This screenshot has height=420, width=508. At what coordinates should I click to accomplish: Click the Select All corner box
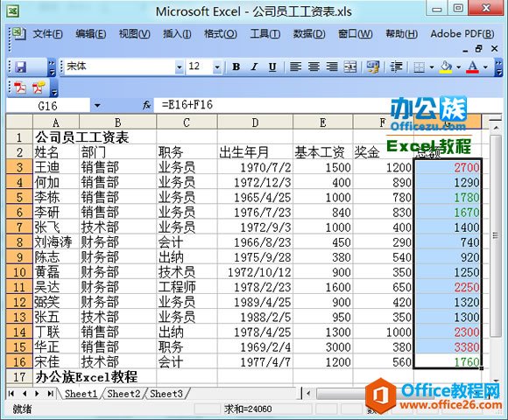[19, 122]
